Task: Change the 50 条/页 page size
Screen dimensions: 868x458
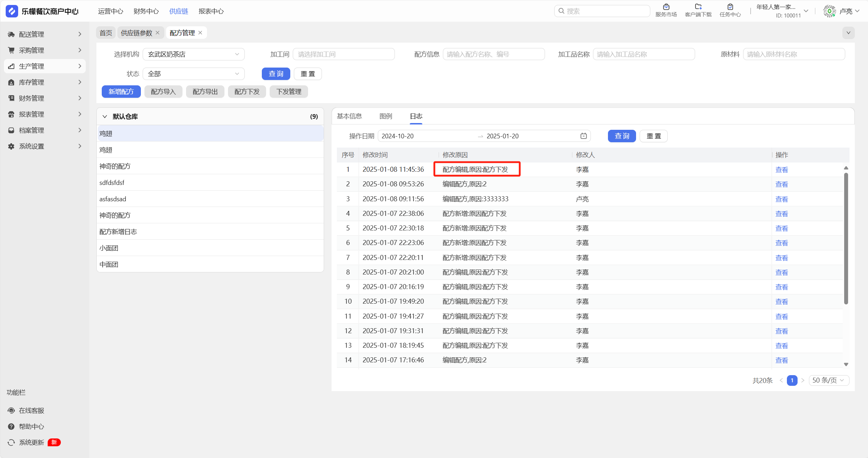Action: pyautogui.click(x=829, y=380)
